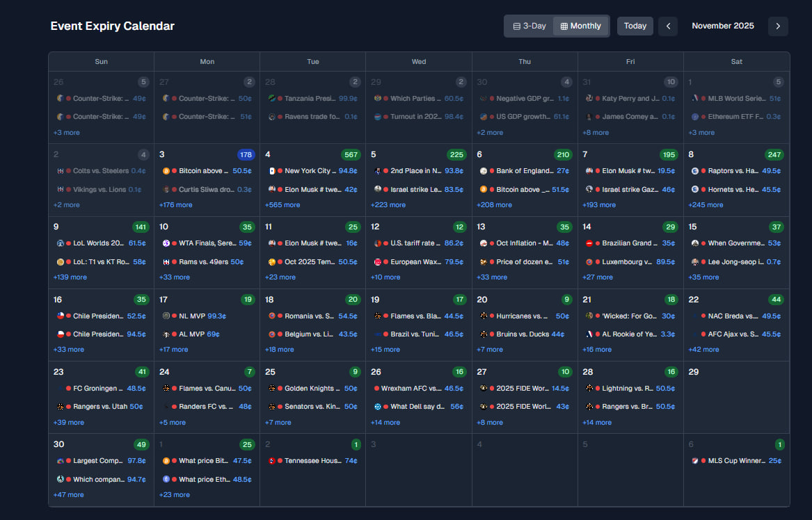Image resolution: width=812 pixels, height=520 pixels.
Task: Expand +42 more on November 22
Action: point(703,350)
